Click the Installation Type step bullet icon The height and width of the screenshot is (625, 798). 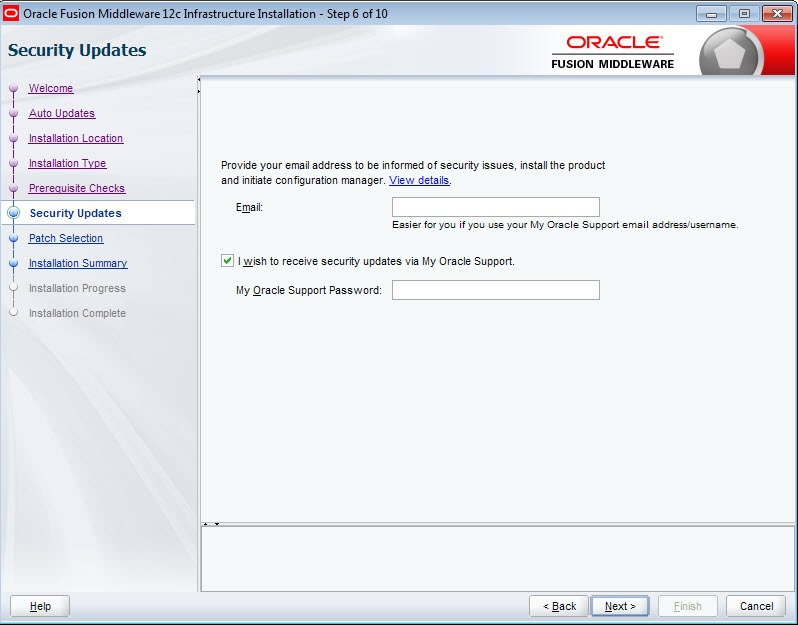(x=14, y=163)
